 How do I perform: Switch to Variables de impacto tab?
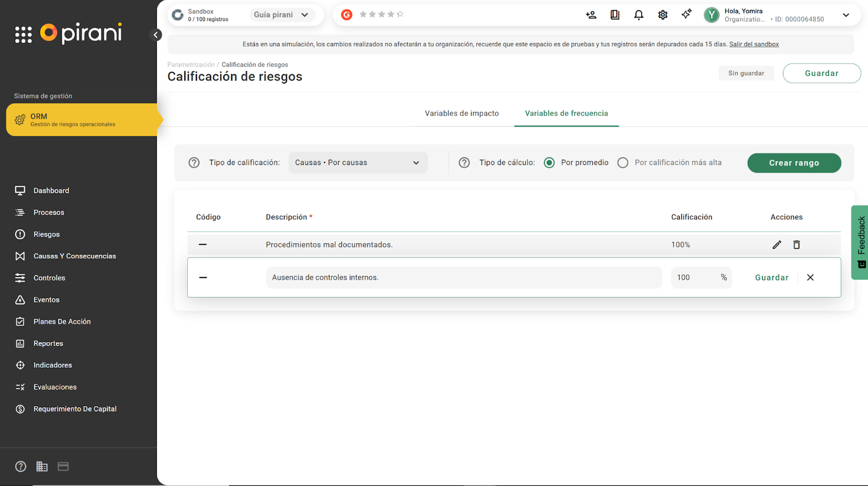pos(462,113)
